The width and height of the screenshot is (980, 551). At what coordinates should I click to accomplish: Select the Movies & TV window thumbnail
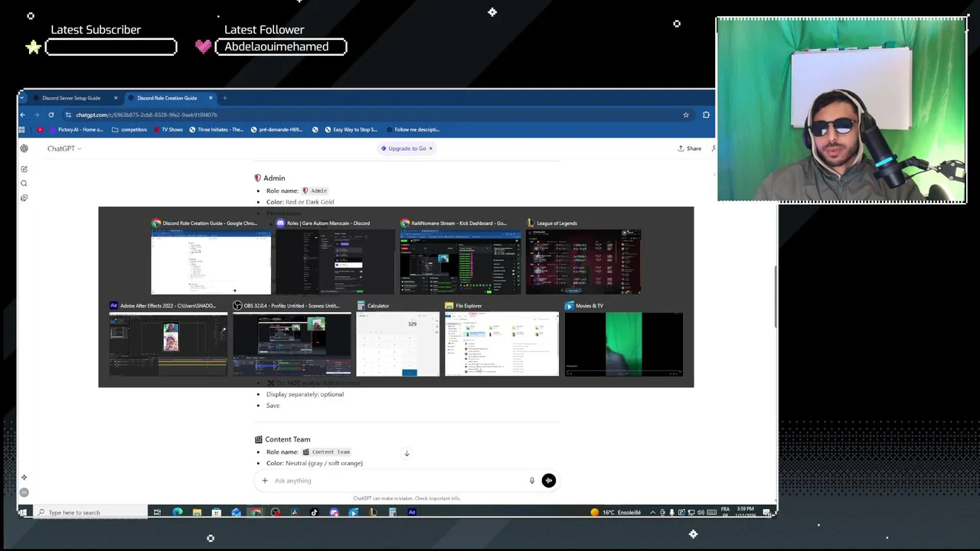click(x=623, y=340)
